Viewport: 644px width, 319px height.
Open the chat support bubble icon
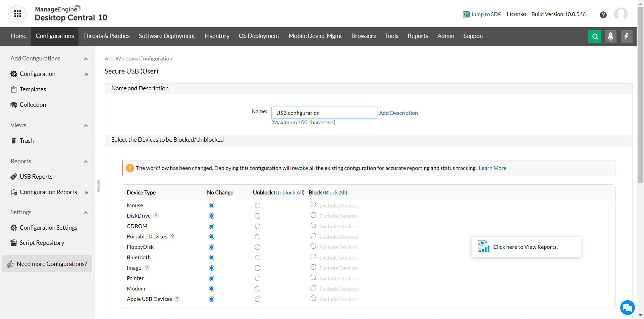click(627, 308)
